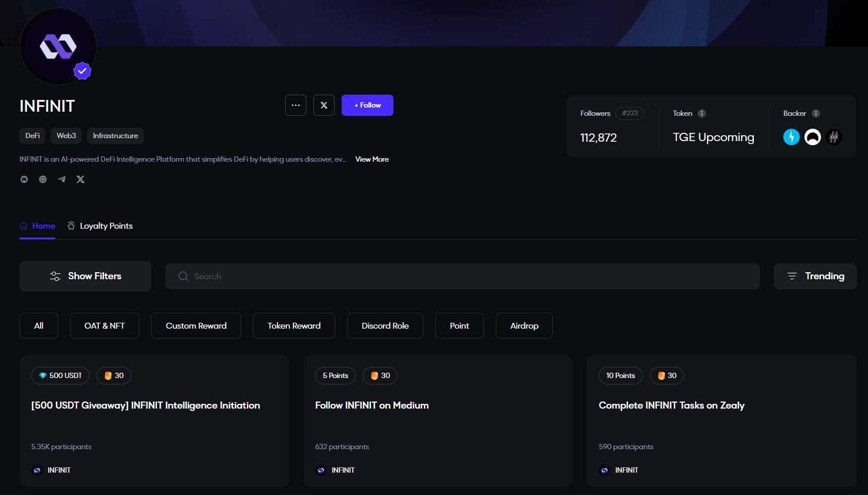The height and width of the screenshot is (495, 868).
Task: Click View More to expand the description
Action: coord(372,159)
